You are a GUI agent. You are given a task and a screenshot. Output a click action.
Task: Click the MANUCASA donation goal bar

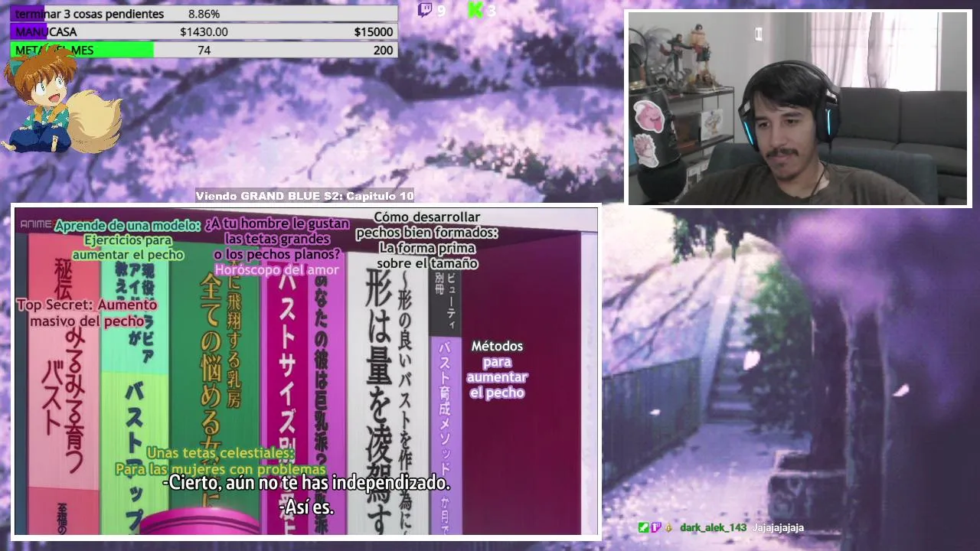(x=204, y=31)
